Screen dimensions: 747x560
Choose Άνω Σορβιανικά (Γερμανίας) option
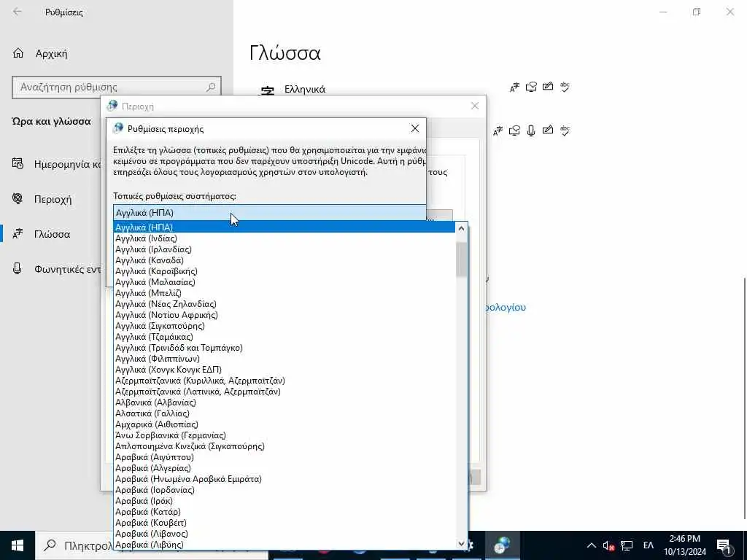point(285,435)
